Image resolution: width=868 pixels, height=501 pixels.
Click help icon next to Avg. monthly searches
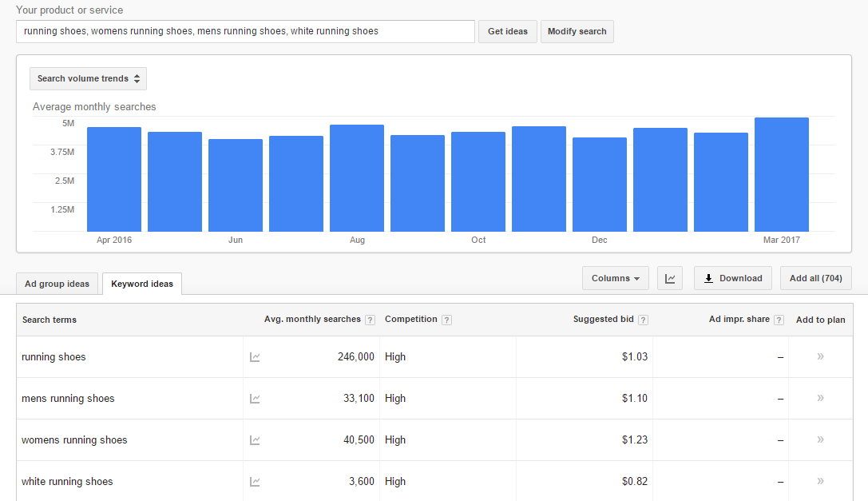coord(371,320)
